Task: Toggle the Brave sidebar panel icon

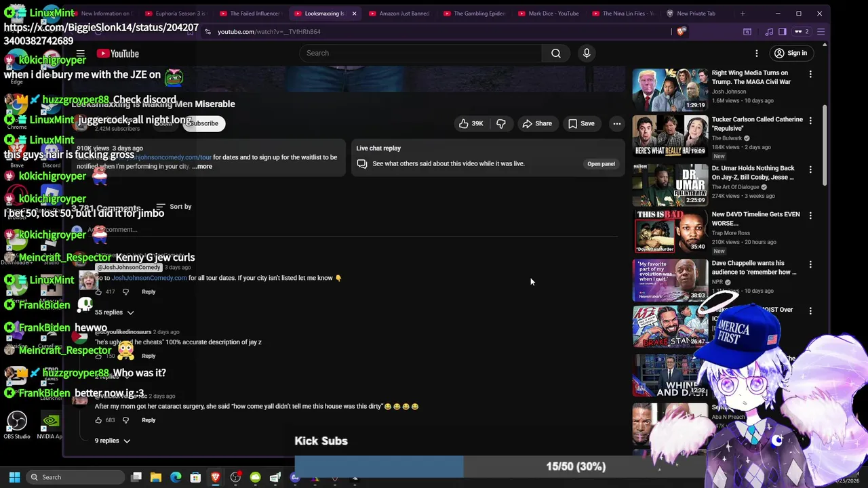Action: coord(782,31)
